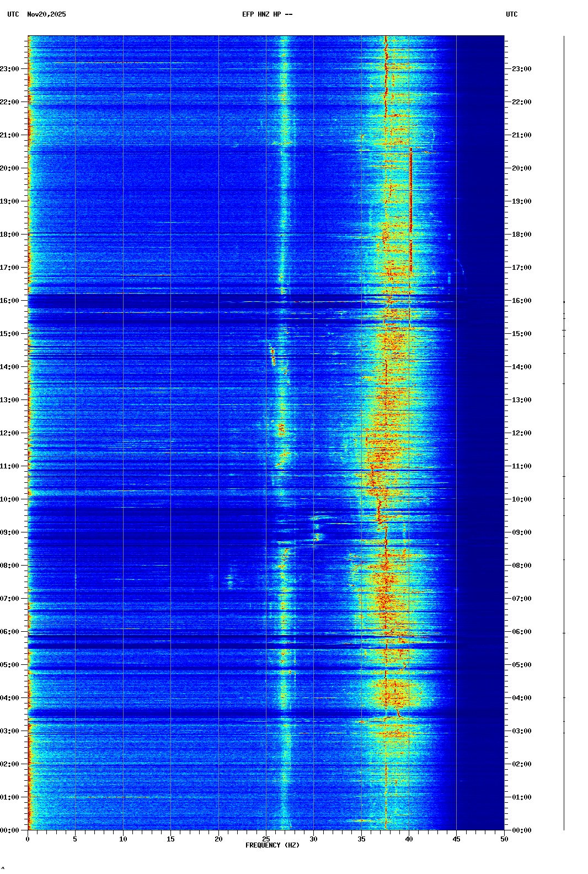Click the Nov20,2025 date label
588x874 pixels.
(46, 14)
